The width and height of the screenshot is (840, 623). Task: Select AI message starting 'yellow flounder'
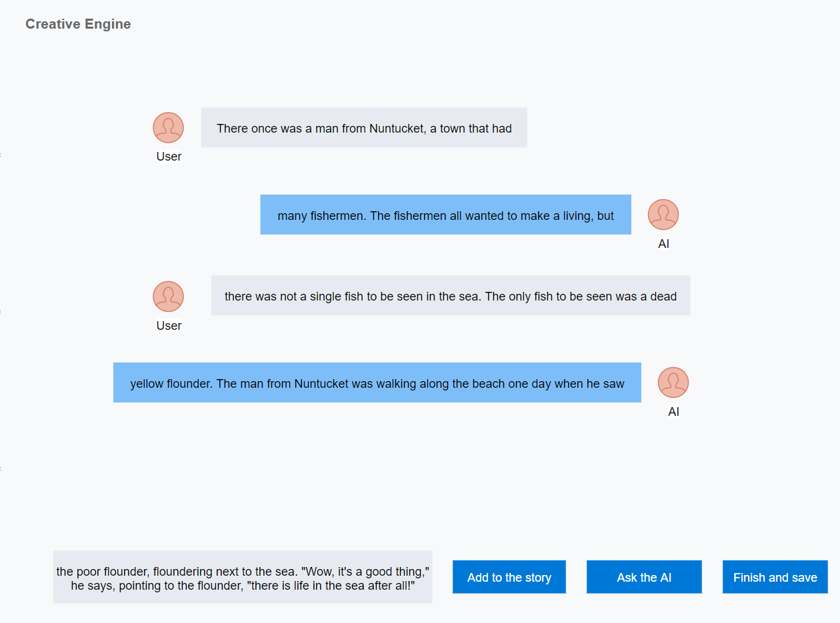click(377, 382)
